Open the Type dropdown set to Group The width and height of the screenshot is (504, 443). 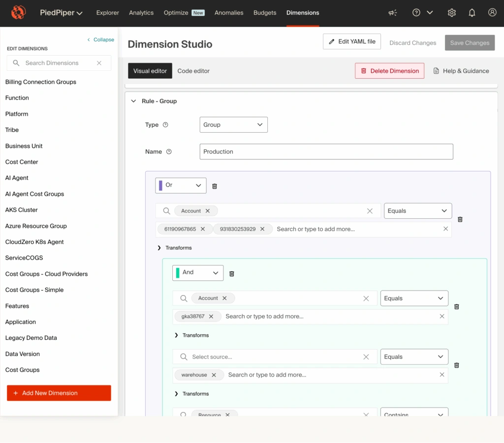tap(233, 125)
